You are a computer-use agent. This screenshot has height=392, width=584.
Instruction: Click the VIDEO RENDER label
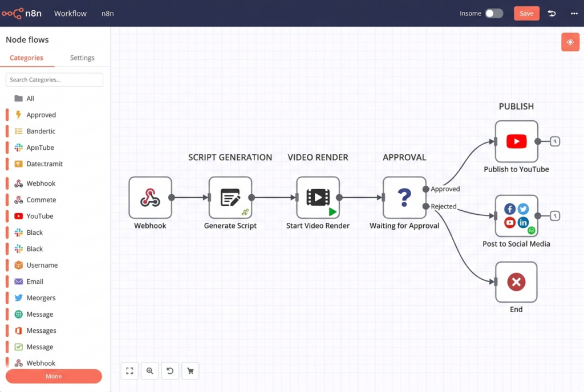tap(318, 157)
